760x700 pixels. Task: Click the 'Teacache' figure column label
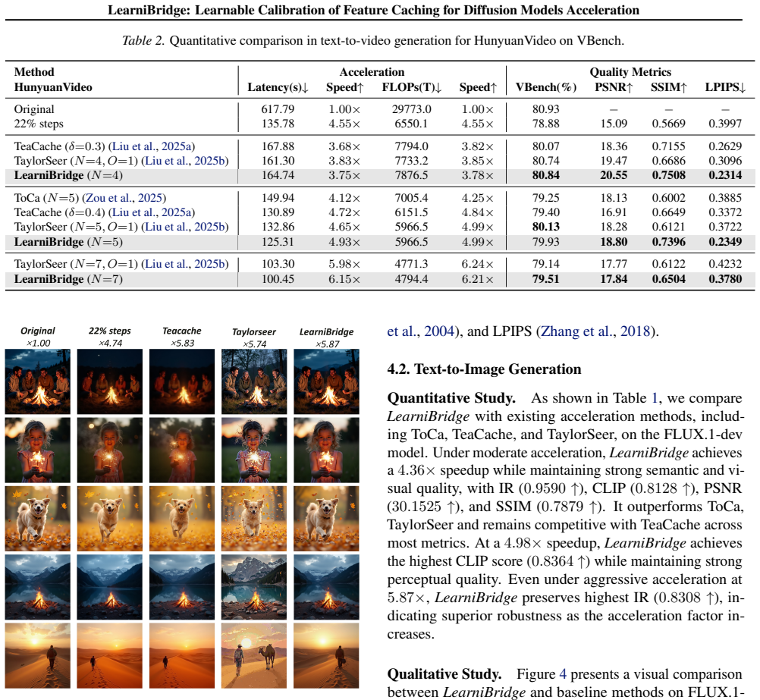click(x=182, y=331)
